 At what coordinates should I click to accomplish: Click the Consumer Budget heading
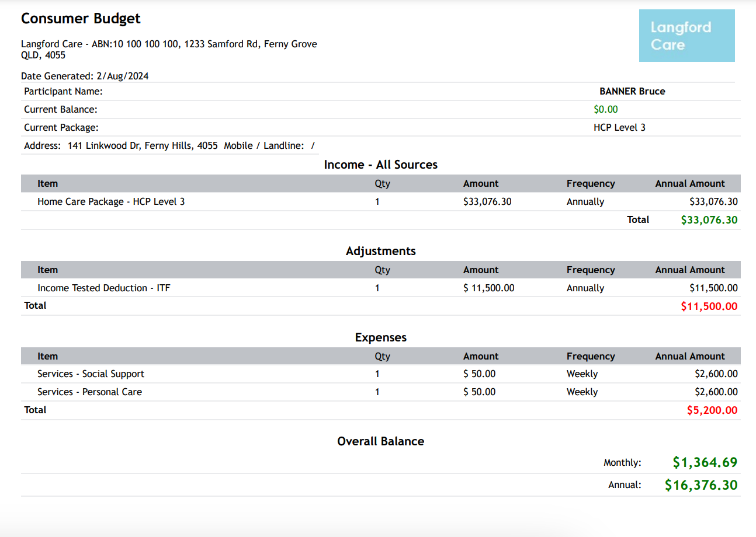coord(81,19)
